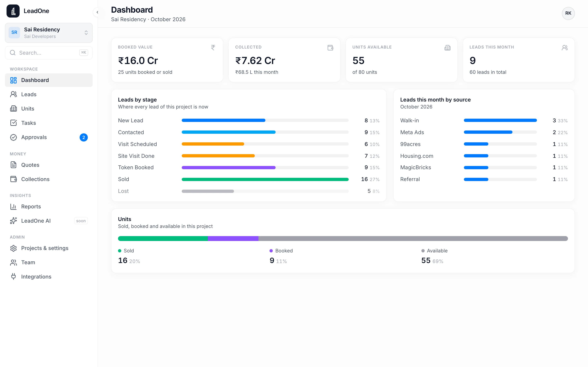Click the LeadOne AI sparkle icon

tap(13, 221)
